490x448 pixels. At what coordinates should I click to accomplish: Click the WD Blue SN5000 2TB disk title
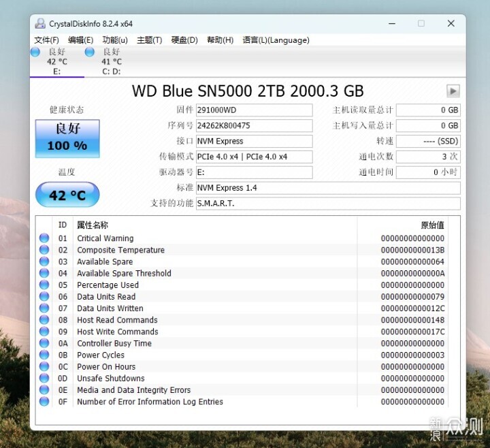click(x=248, y=91)
